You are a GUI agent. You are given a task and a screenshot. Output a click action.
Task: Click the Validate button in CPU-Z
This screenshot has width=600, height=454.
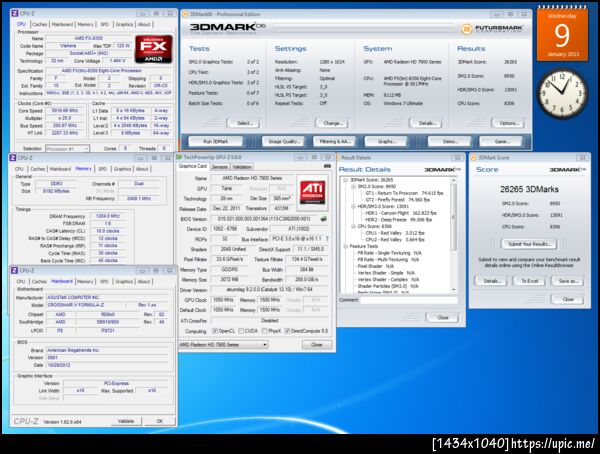[126, 421]
